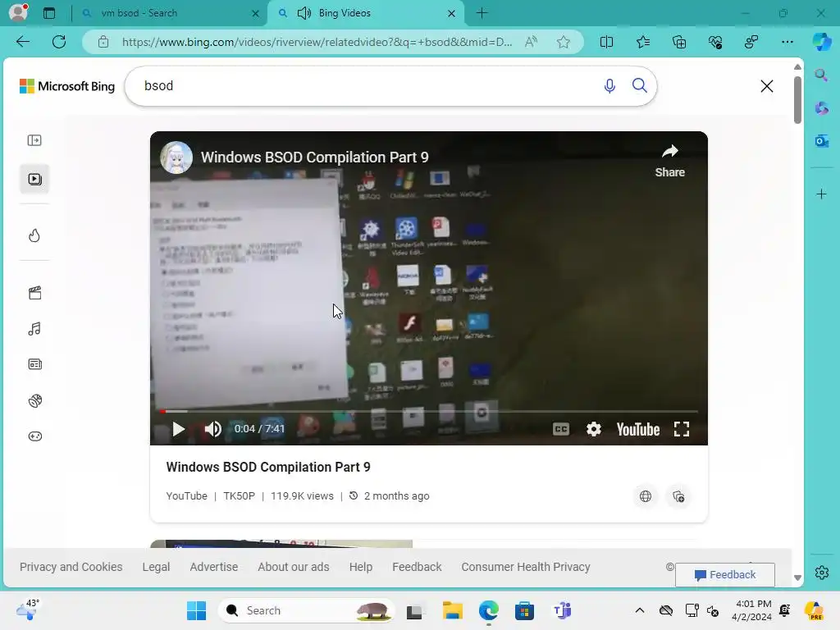The image size is (840, 630).
Task: Open the Favorites list
Action: click(643, 42)
